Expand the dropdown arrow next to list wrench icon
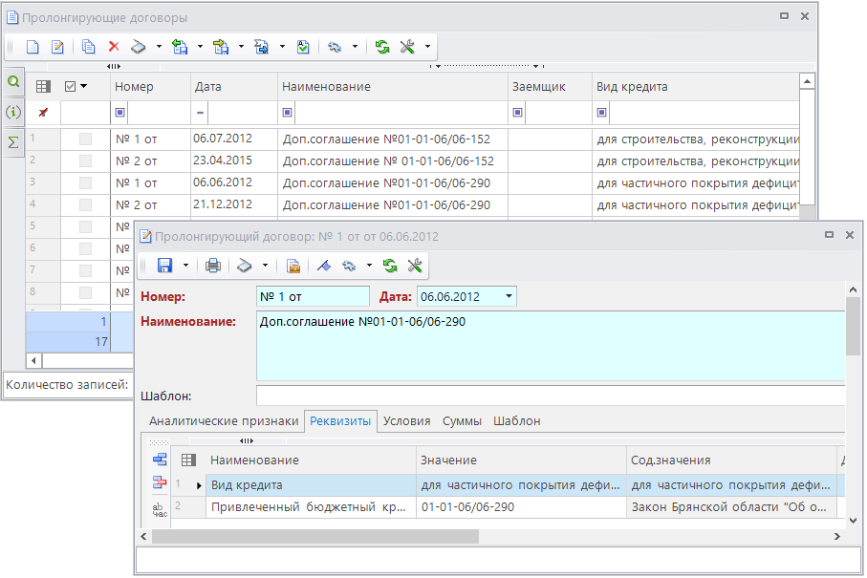Viewport: 867px width, 578px height. (428, 47)
